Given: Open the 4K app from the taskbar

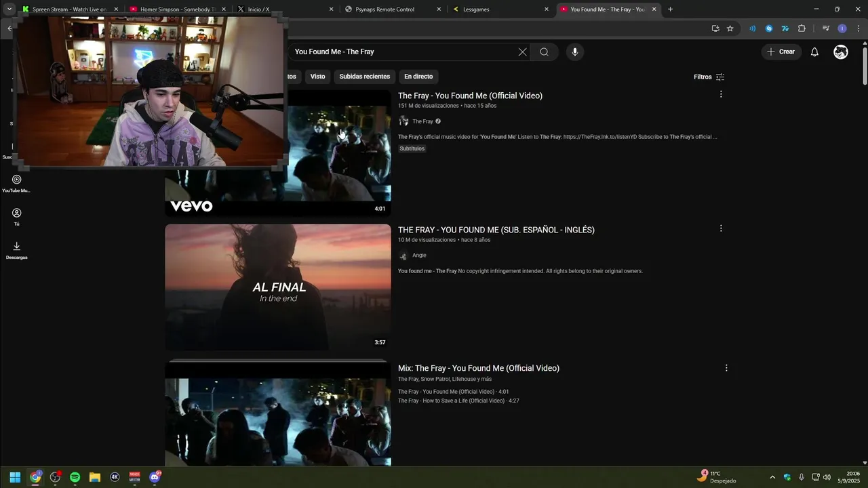Looking at the screenshot, I should (x=115, y=477).
